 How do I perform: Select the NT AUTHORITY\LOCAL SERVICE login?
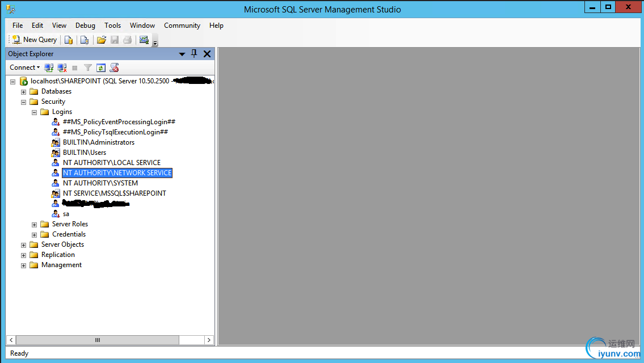(x=112, y=163)
